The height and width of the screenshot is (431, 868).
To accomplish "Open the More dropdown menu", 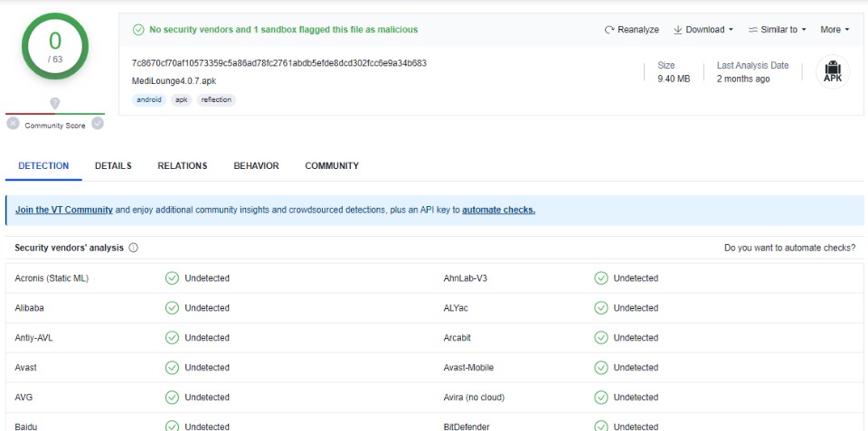I will 835,30.
